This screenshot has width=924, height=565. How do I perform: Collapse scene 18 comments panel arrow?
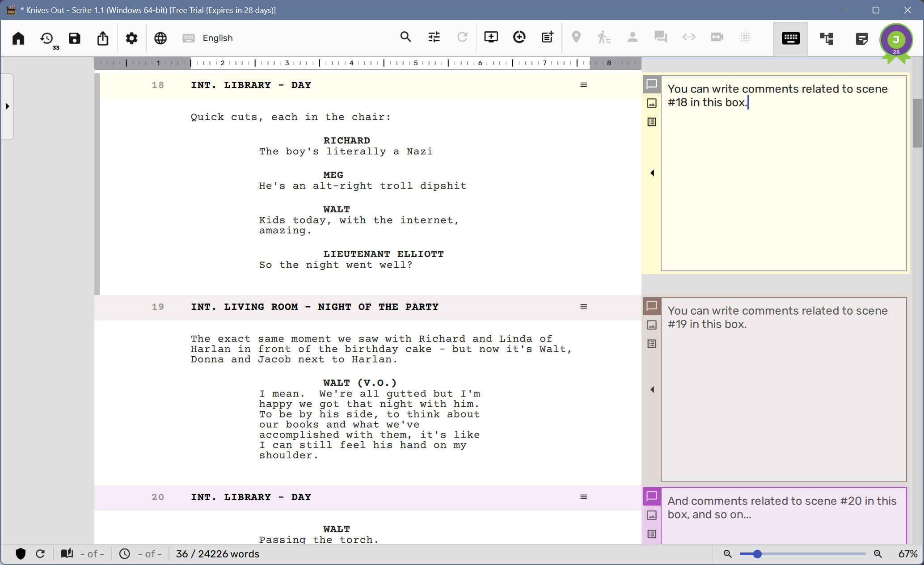(x=652, y=173)
